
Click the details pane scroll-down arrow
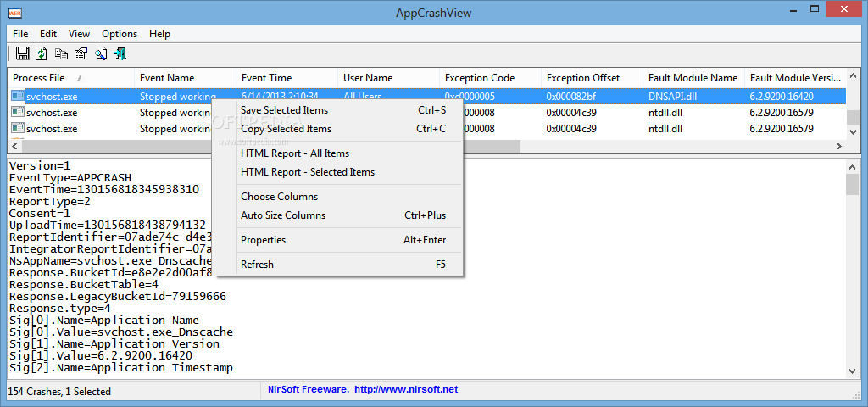pyautogui.click(x=853, y=371)
